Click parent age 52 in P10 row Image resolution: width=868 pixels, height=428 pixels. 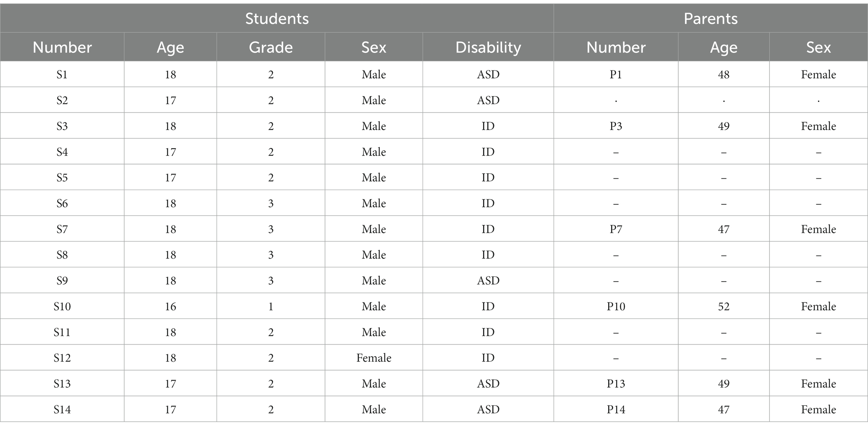[x=724, y=306]
